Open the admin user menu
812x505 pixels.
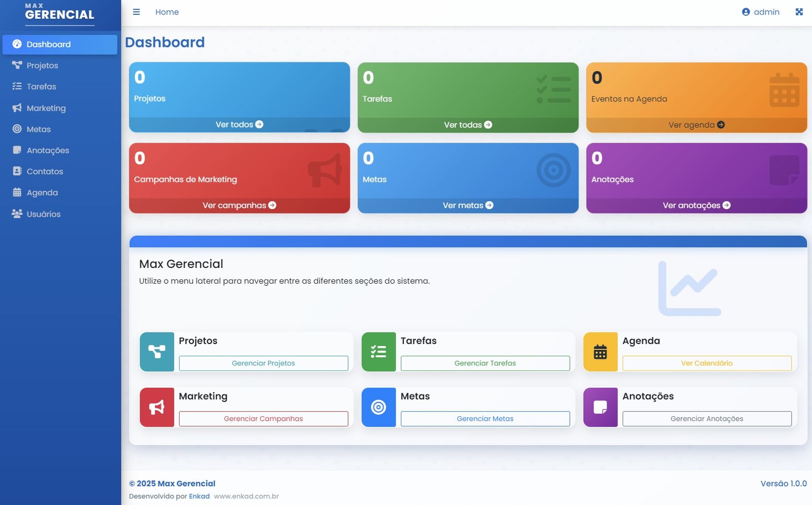click(x=760, y=12)
